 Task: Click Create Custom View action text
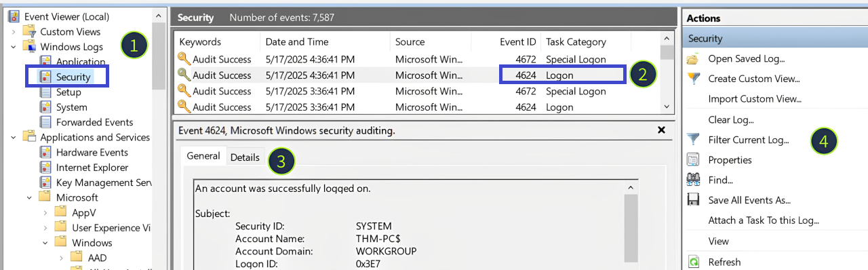754,79
